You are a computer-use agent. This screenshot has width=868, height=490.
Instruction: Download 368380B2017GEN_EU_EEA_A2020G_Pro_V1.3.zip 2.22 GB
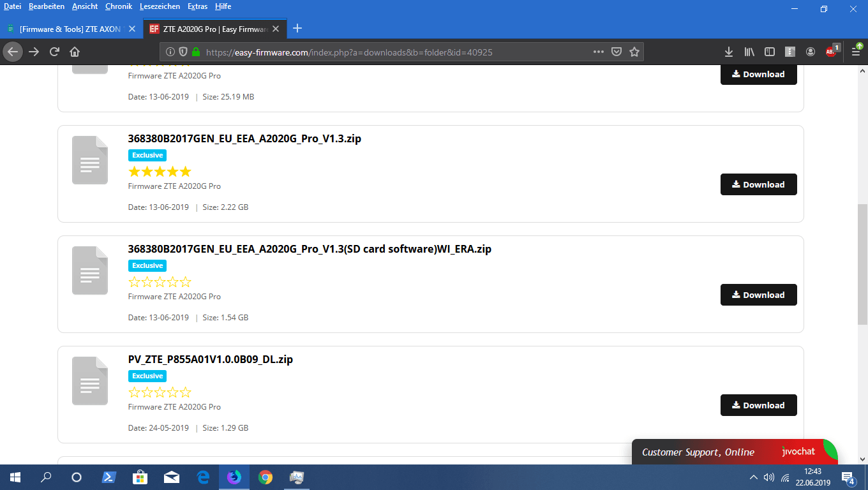tap(759, 184)
